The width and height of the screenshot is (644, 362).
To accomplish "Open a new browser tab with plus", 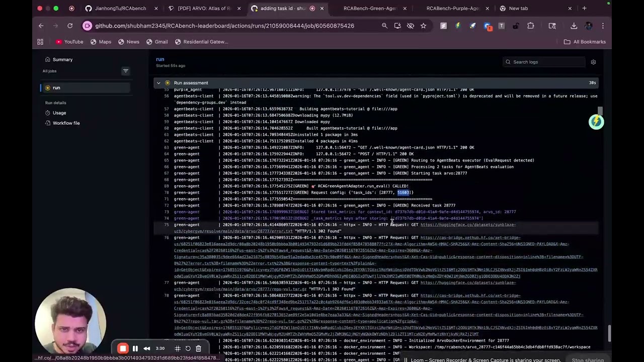I will (x=584, y=8).
